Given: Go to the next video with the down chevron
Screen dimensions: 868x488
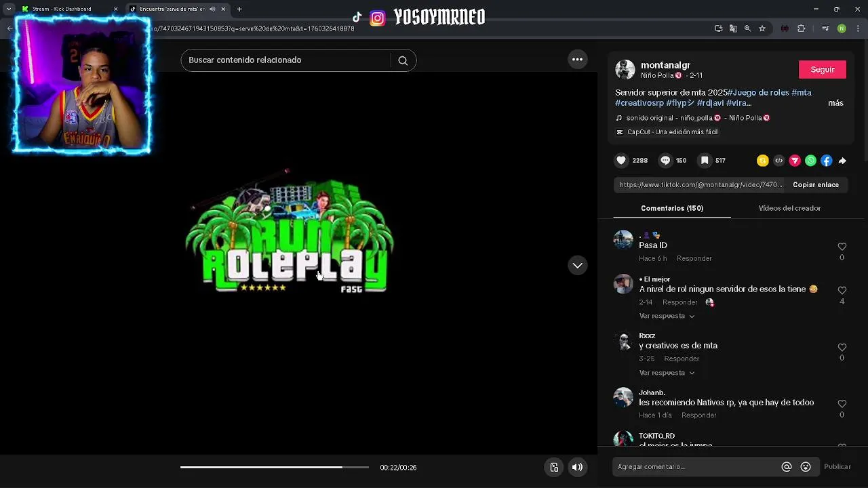Looking at the screenshot, I should coord(577,266).
